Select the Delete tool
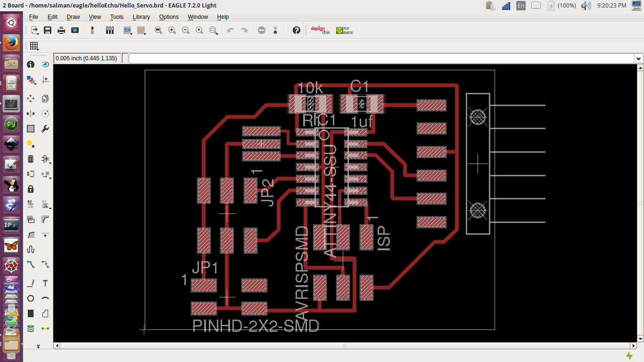Viewport: 644px width, 362px height. 30,158
